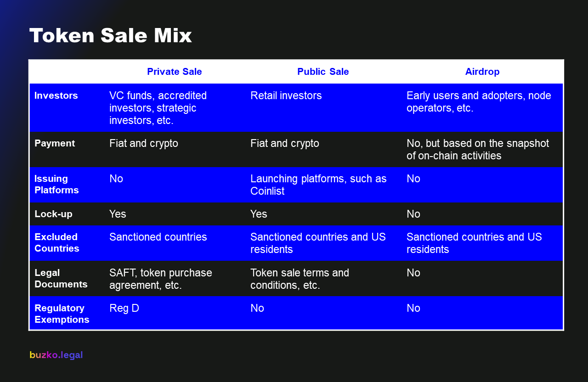588x382 pixels.
Task: Click the Token Sale Mix title
Action: pos(110,35)
